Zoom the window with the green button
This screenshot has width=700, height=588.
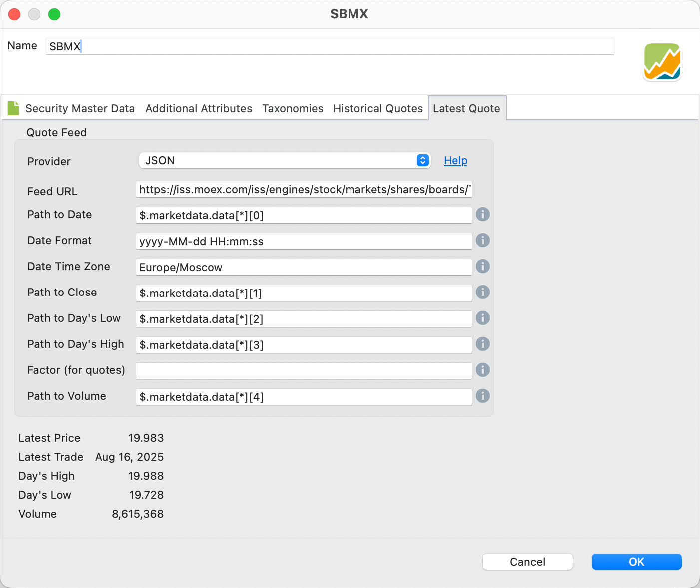click(x=54, y=14)
